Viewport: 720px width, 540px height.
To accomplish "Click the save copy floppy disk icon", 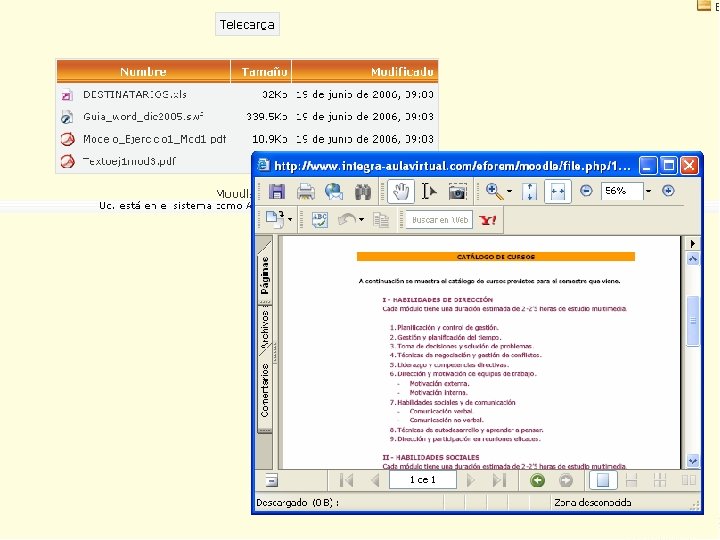I will point(276,191).
